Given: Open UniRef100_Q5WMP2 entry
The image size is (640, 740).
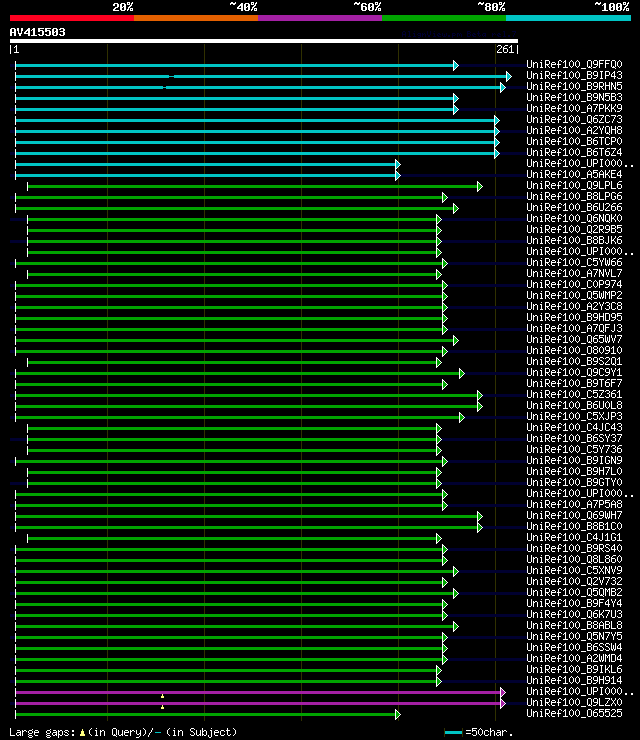Looking at the screenshot, I should pyautogui.click(x=574, y=295).
